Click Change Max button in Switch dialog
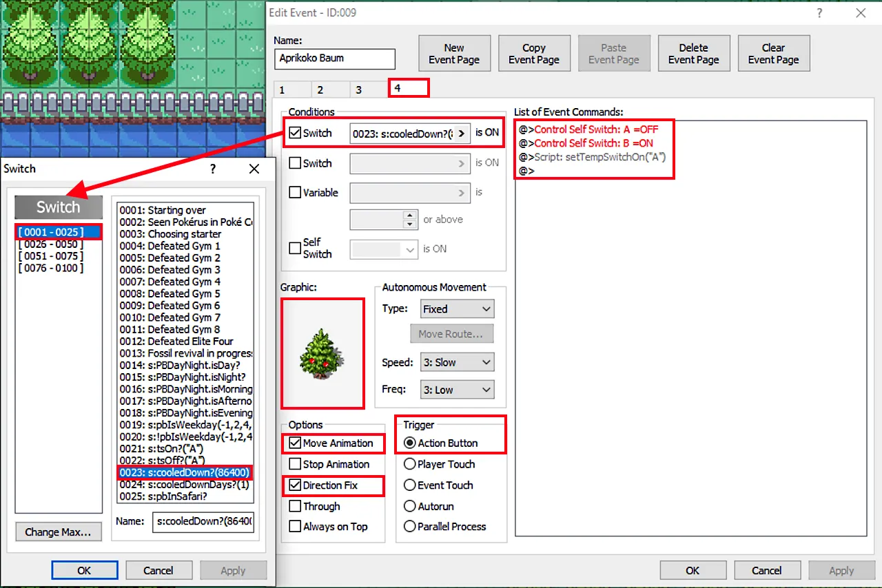Screen dimensions: 882x588 [59, 532]
